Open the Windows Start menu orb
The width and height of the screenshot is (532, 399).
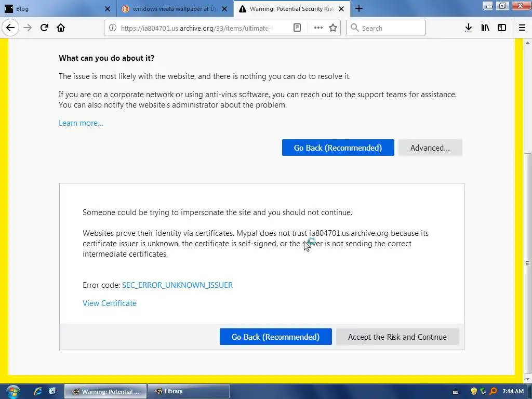(x=12, y=392)
